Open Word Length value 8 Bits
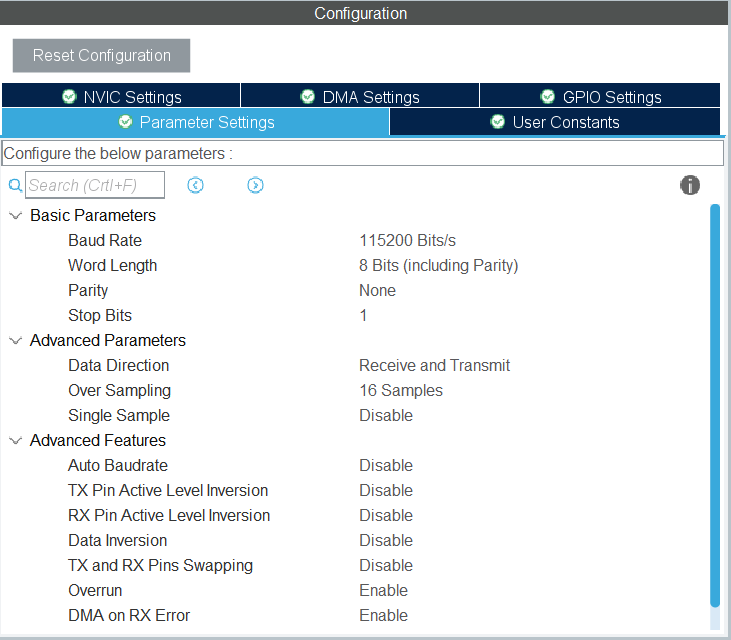The image size is (731, 640). click(438, 266)
